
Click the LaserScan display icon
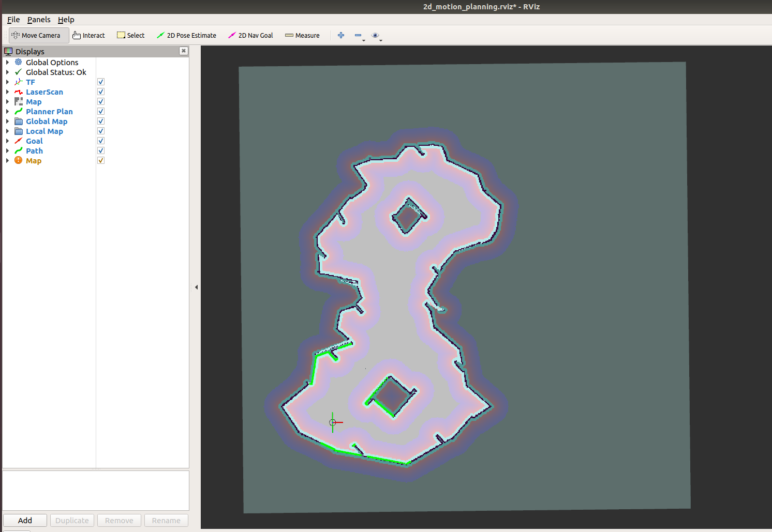pos(19,92)
